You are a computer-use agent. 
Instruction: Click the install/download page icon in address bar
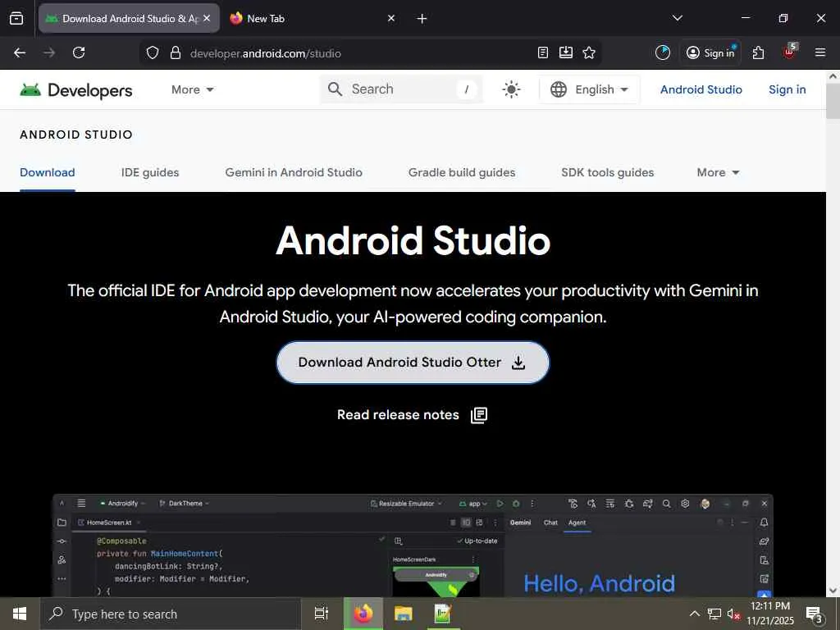click(566, 52)
